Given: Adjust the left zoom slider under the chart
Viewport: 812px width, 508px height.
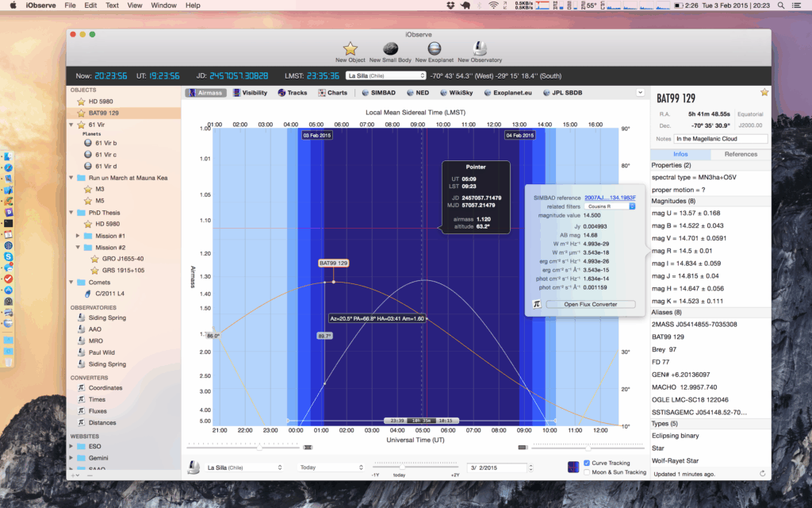Looking at the screenshot, I should (x=259, y=447).
